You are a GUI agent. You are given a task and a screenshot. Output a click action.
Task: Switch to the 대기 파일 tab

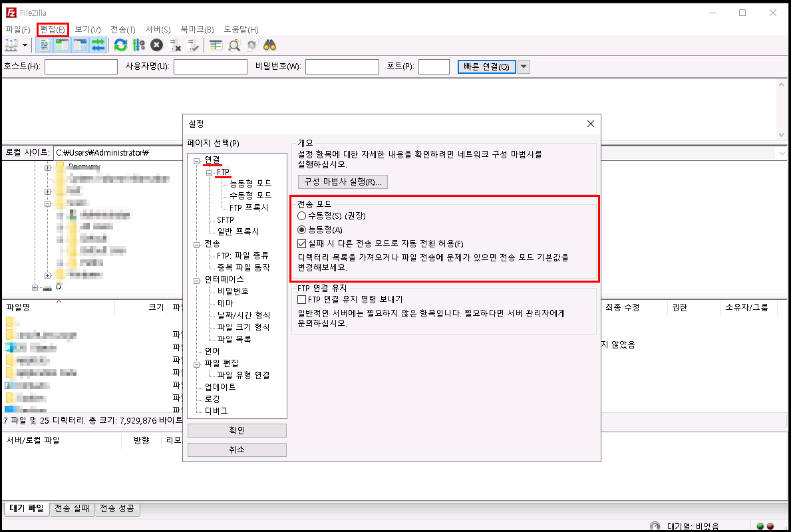coord(27,508)
